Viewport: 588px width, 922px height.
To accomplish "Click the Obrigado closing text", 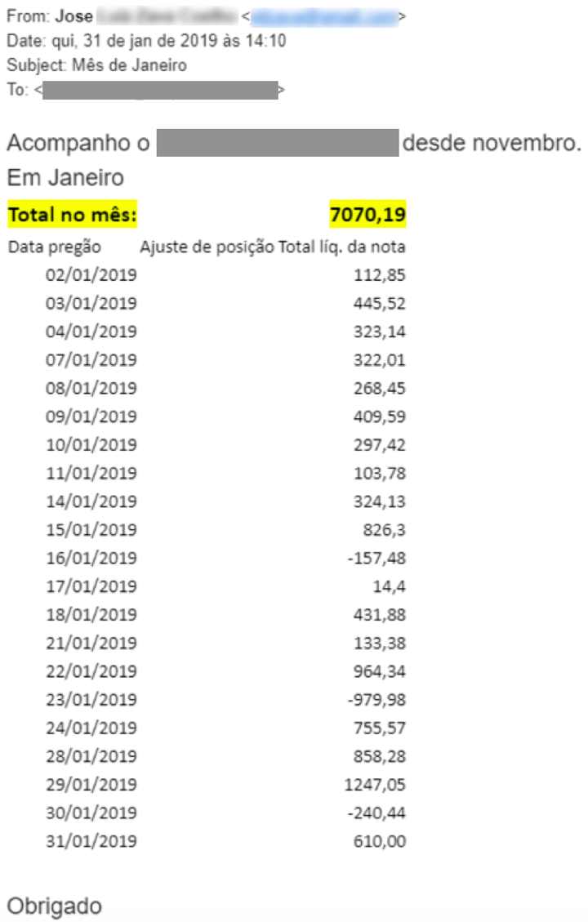I will pyautogui.click(x=54, y=906).
